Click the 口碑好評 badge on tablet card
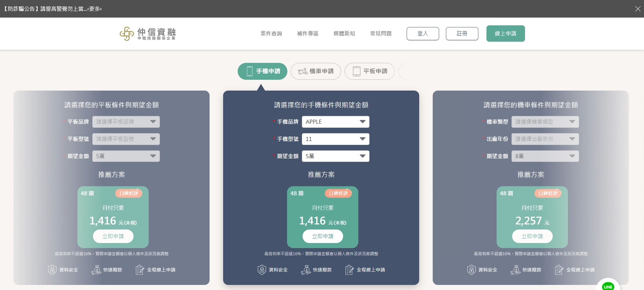 pos(129,193)
